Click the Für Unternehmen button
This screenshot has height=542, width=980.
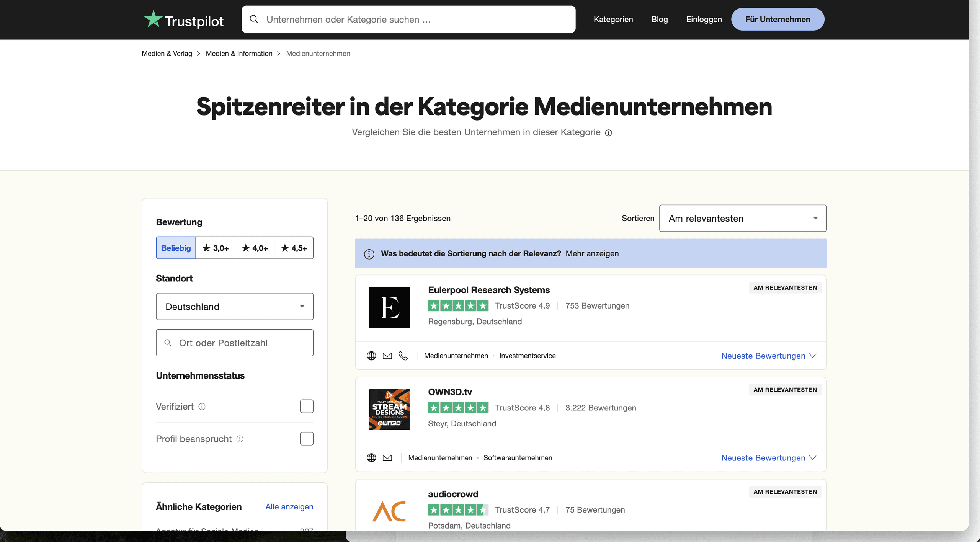click(x=777, y=19)
